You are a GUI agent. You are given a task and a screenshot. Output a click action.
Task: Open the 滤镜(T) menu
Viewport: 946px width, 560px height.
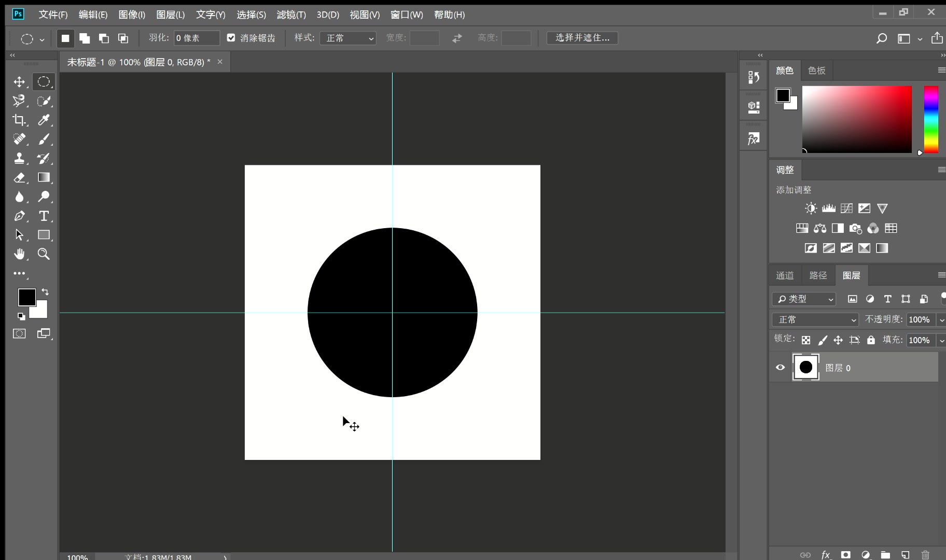point(291,15)
